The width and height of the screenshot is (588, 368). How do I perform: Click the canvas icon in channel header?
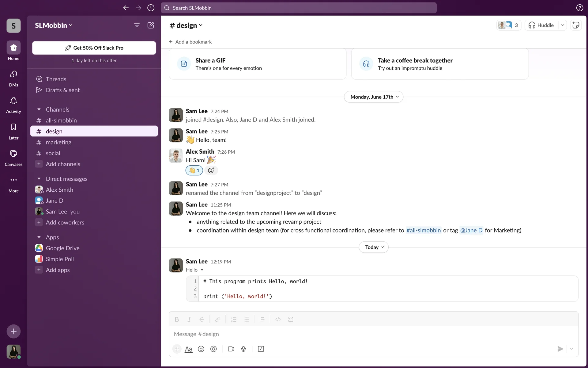[x=576, y=25]
